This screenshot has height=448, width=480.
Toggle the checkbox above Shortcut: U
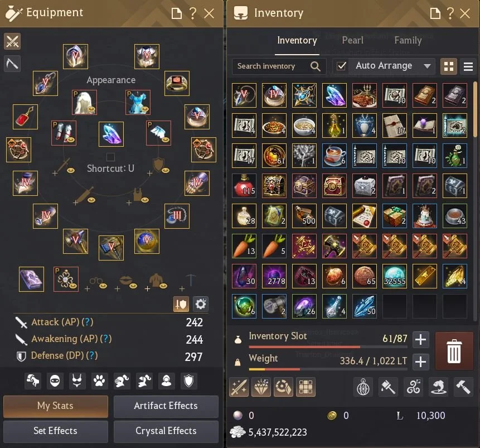click(110, 157)
